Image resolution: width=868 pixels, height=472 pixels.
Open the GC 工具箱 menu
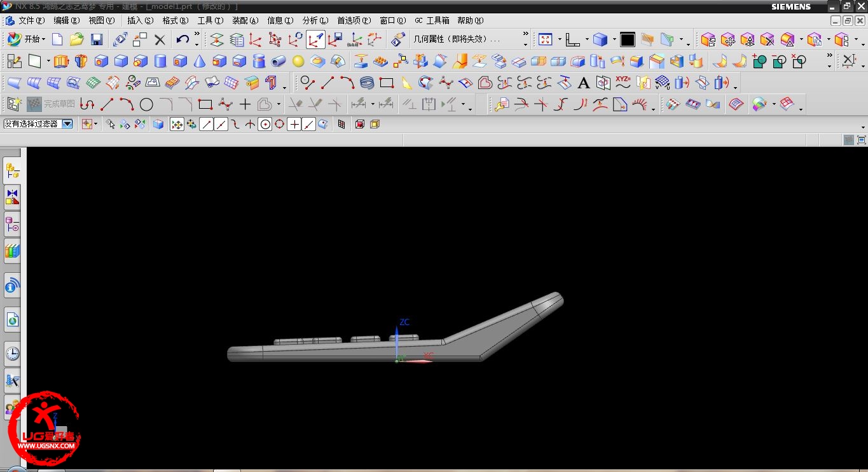coord(431,20)
